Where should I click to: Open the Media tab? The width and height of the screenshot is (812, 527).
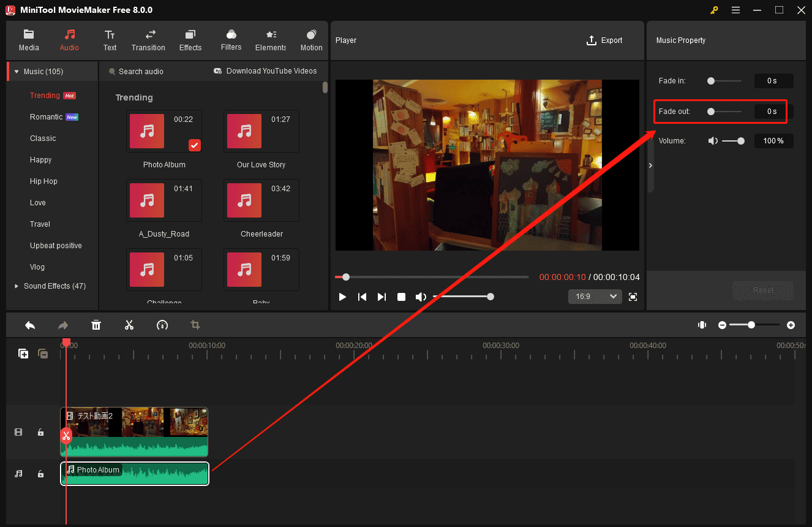coord(29,40)
